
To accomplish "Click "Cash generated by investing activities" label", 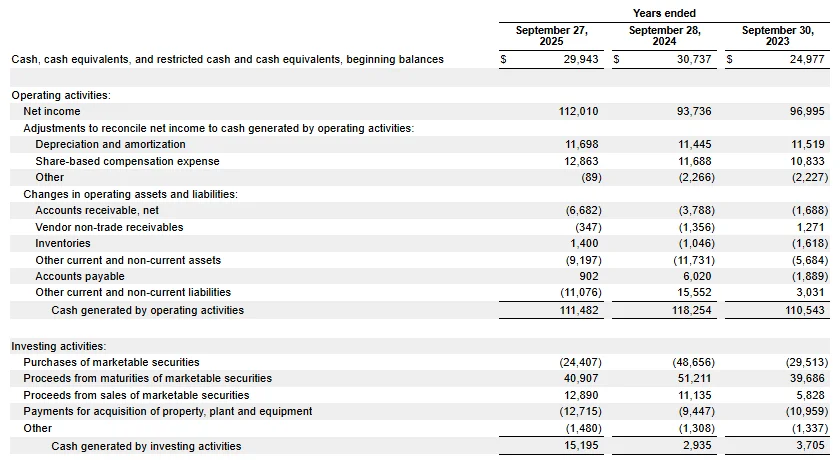I will [146, 447].
